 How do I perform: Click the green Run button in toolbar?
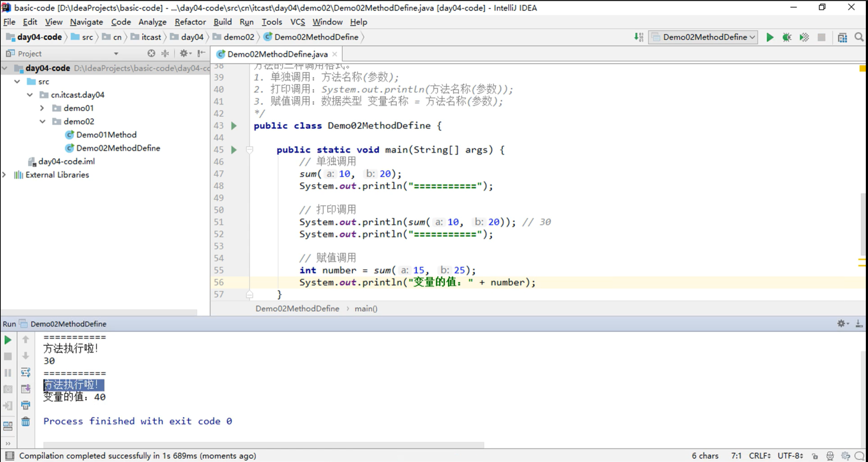point(769,37)
